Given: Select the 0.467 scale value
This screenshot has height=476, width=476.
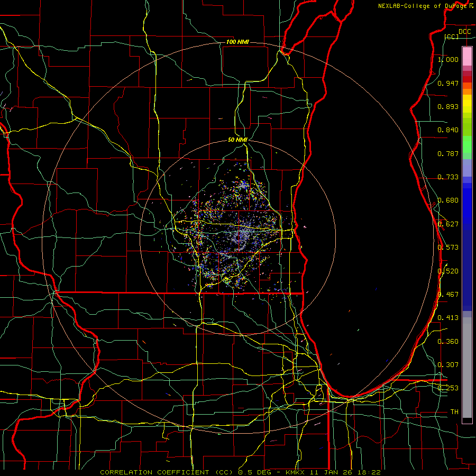Looking at the screenshot, I should pos(448,295).
